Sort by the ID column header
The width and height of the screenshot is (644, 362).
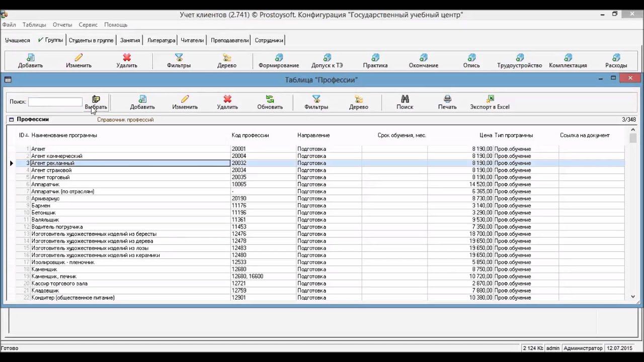point(24,135)
